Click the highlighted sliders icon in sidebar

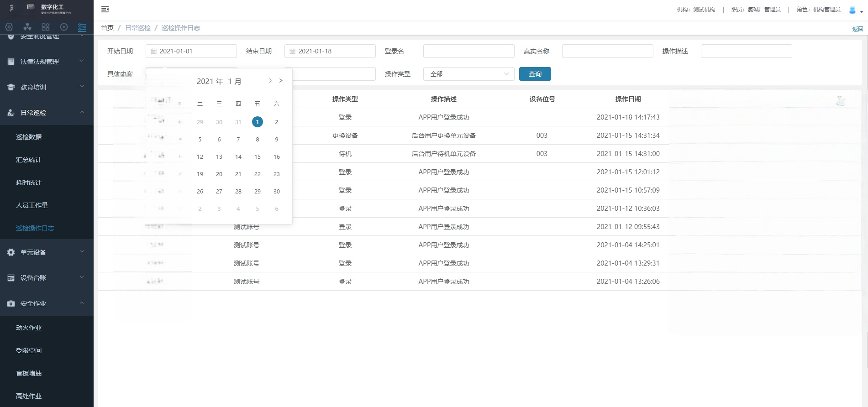click(x=82, y=27)
